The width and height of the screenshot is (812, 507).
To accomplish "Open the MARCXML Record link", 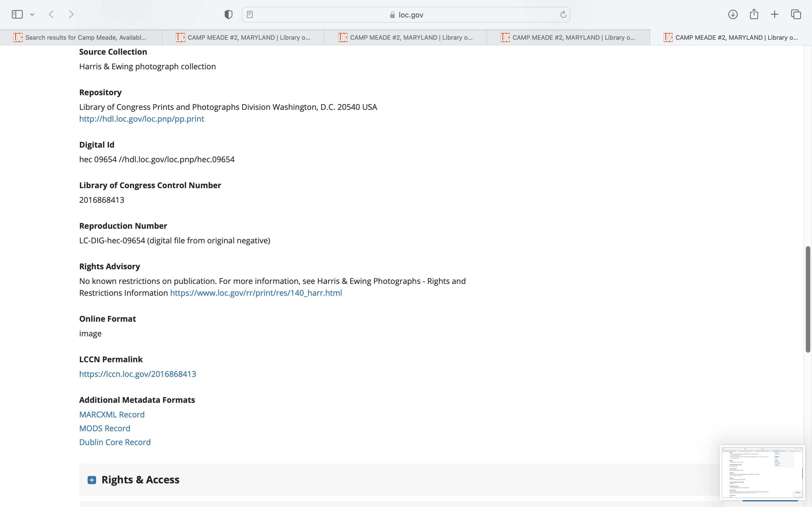I will pyautogui.click(x=112, y=414).
